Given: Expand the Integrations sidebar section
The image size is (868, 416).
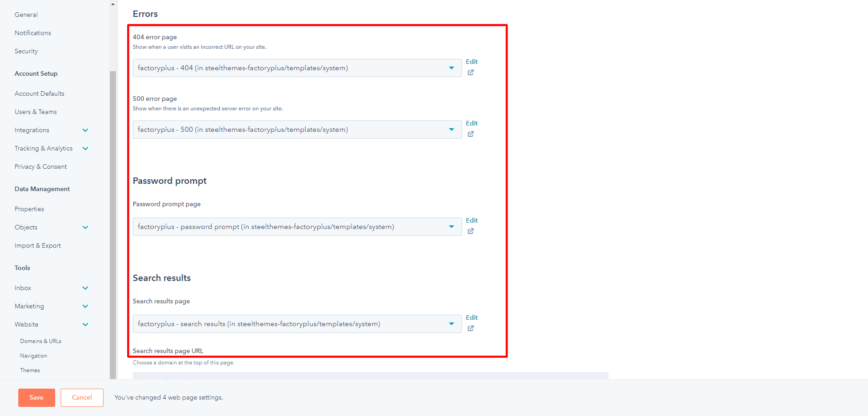Looking at the screenshot, I should coord(85,130).
